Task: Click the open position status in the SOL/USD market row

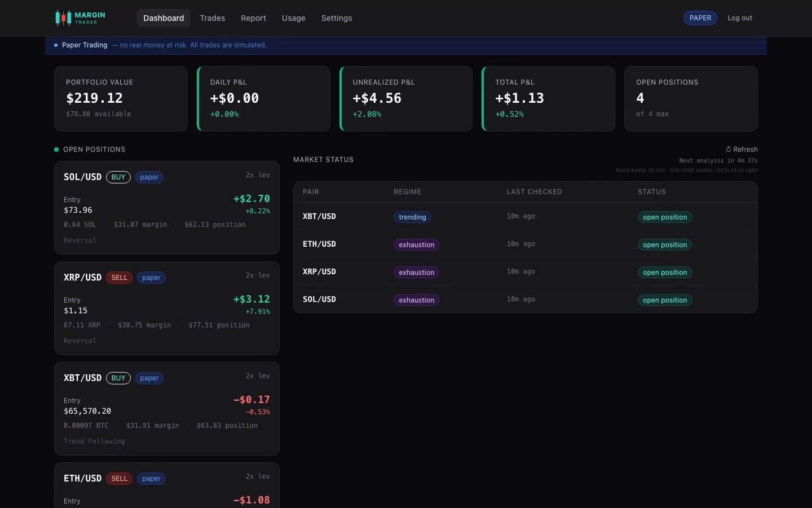Action: click(x=665, y=300)
